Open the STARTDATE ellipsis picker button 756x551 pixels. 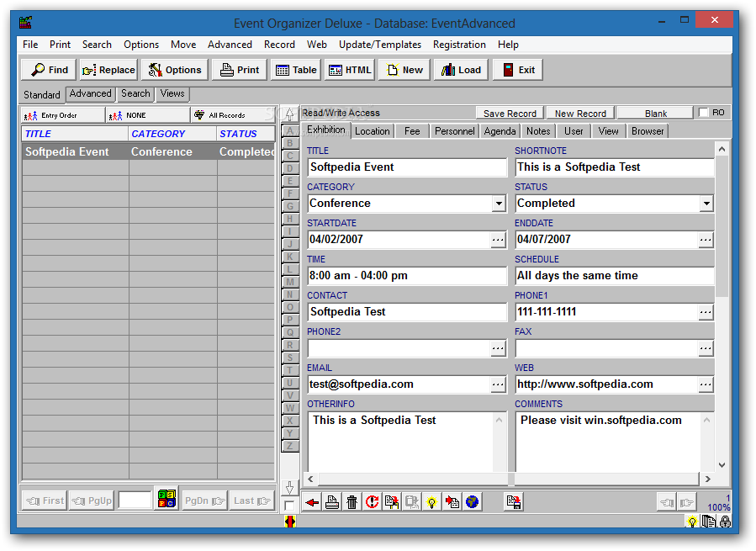(498, 240)
